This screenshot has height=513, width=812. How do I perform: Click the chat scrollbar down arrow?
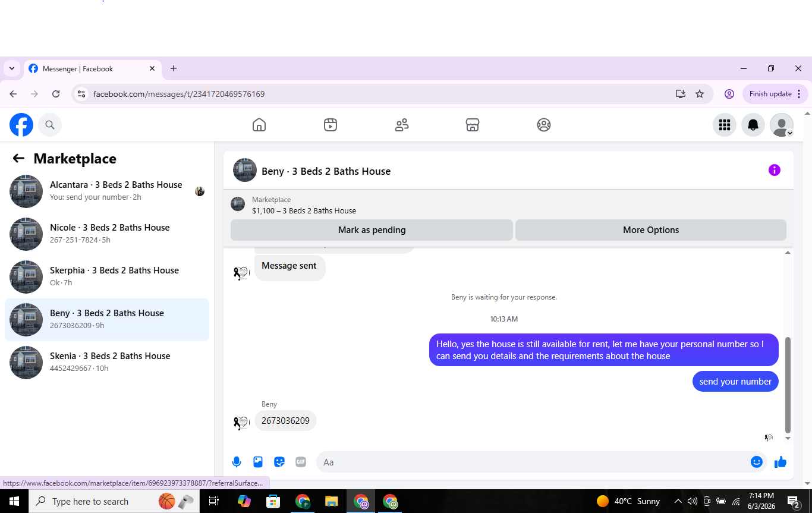(x=788, y=439)
